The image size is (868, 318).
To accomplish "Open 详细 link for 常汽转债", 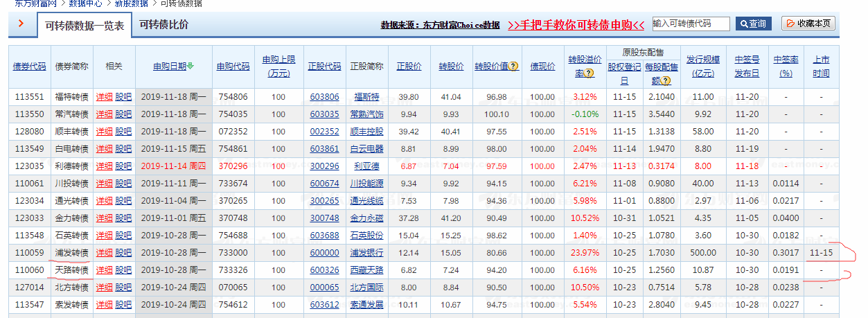I will point(104,114).
